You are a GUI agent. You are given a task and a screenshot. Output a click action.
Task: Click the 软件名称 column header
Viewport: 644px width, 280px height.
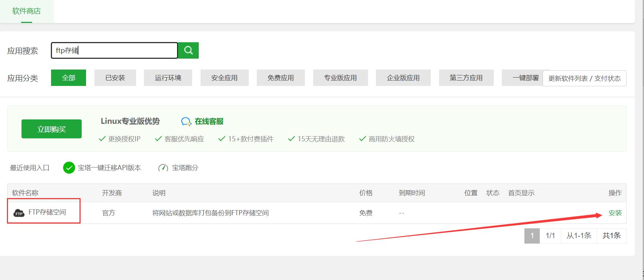click(x=25, y=193)
